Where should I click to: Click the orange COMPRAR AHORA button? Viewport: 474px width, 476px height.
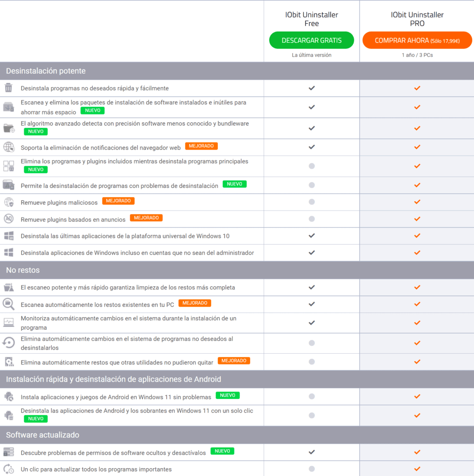pos(417,40)
